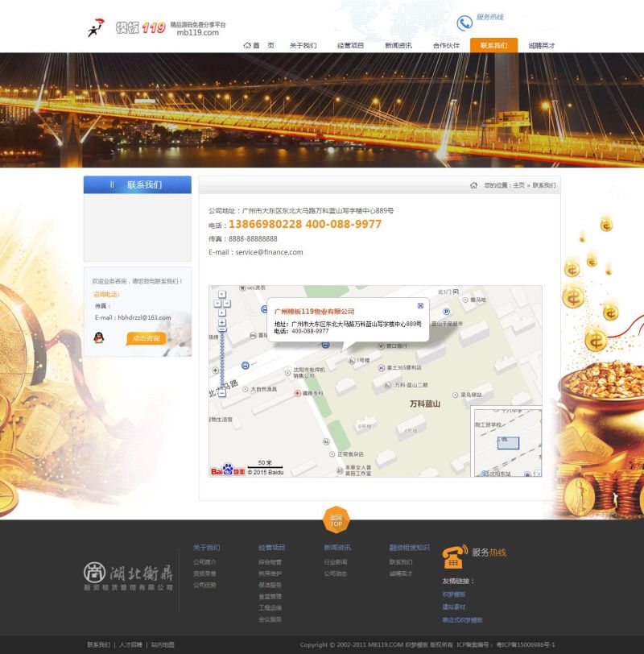Click footer heading 关于我们
The image size is (644, 654).
pos(206,548)
